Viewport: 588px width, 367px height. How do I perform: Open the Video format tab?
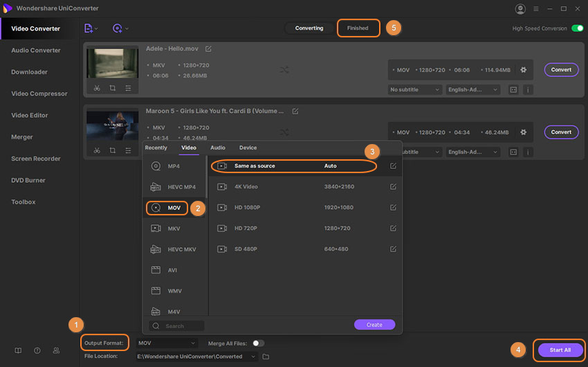click(x=189, y=148)
